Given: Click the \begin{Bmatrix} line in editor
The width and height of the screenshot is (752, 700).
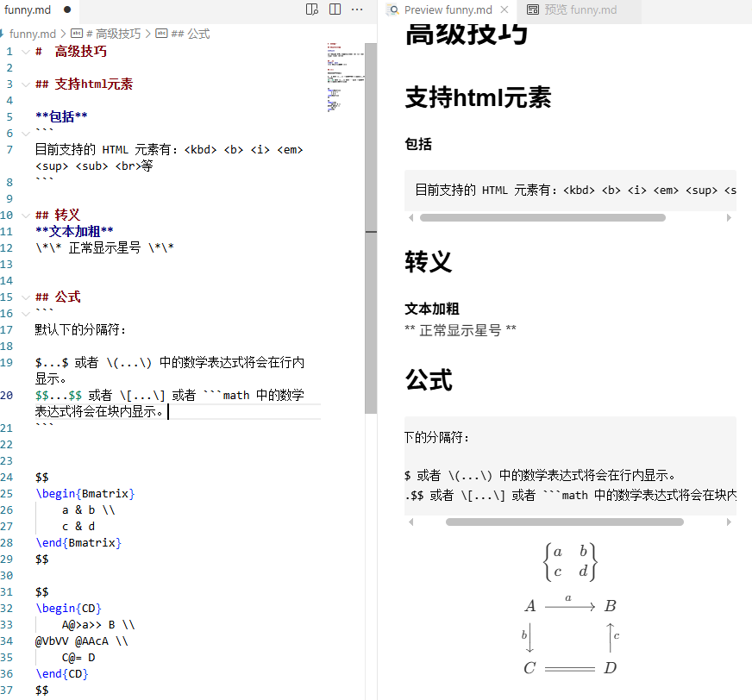Looking at the screenshot, I should (85, 494).
